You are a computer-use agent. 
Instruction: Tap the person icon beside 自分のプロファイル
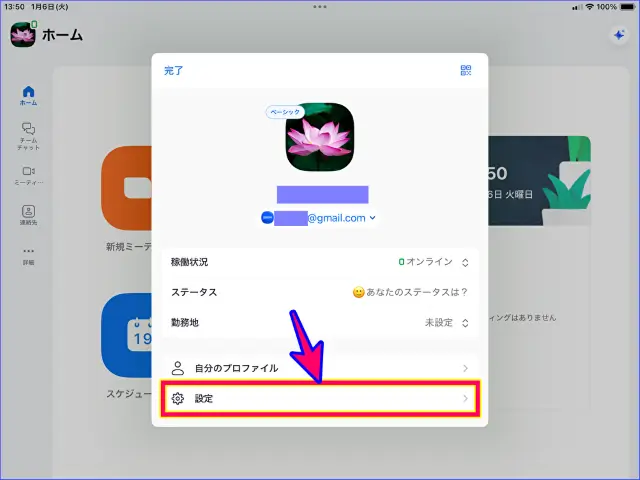(178, 368)
